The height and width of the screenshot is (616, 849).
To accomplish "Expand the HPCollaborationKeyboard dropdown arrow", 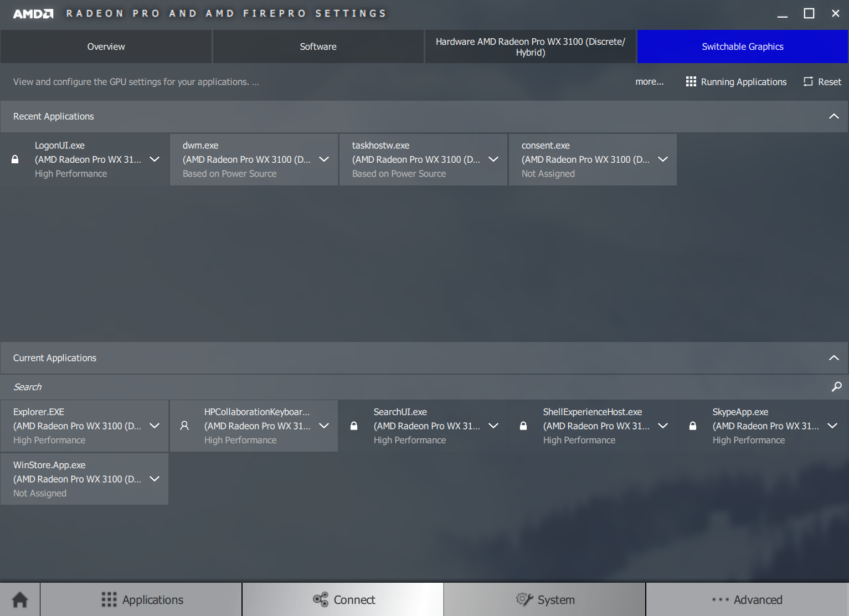I will [324, 426].
